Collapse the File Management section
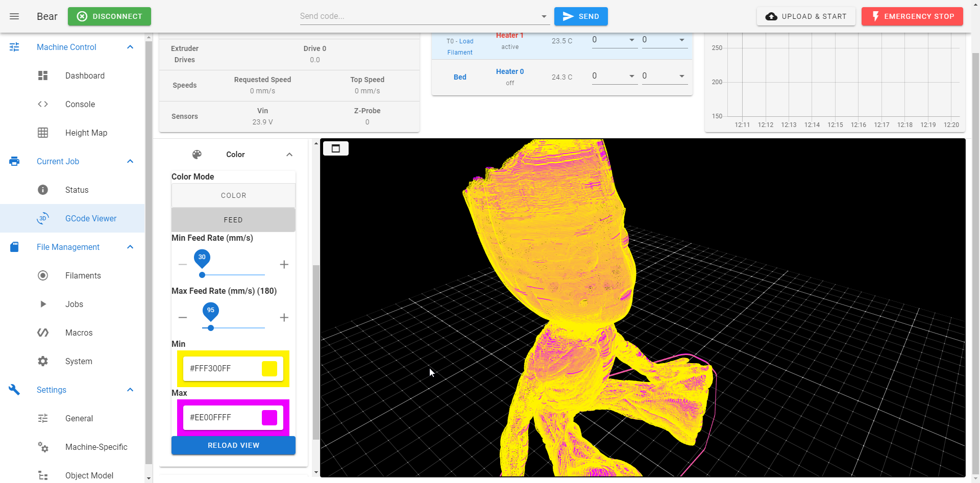 click(x=130, y=247)
